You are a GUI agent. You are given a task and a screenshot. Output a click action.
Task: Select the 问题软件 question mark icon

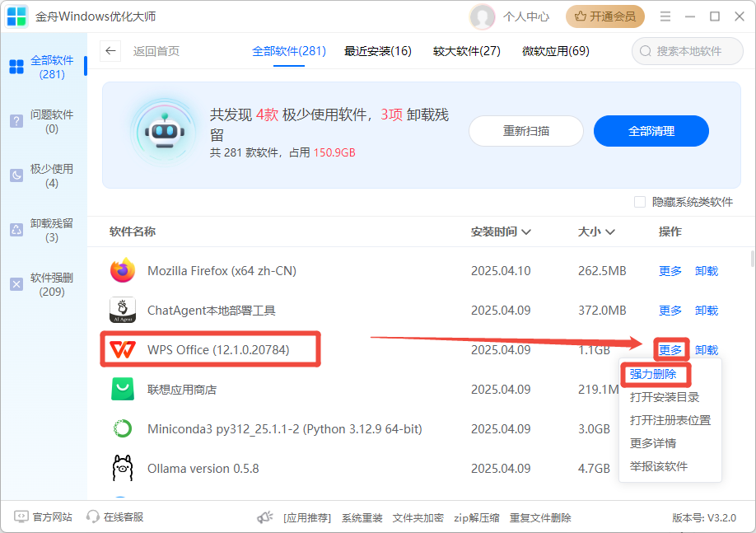coord(16,121)
